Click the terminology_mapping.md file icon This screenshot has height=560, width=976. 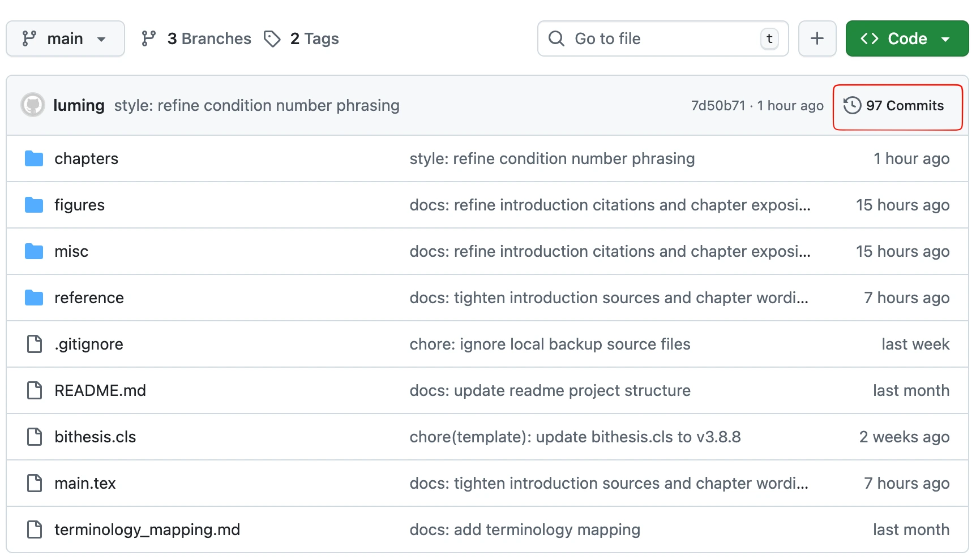click(35, 529)
